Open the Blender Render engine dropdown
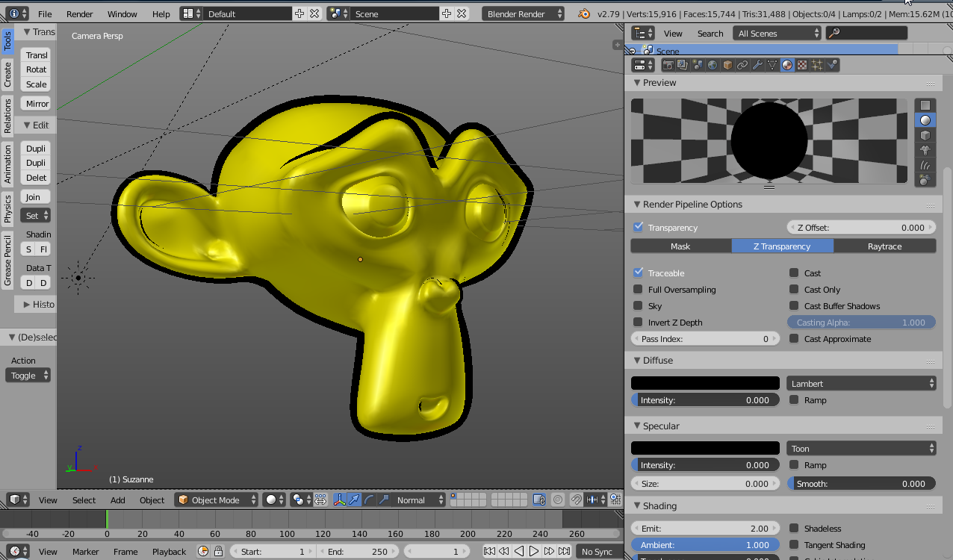953x560 pixels. click(x=524, y=13)
